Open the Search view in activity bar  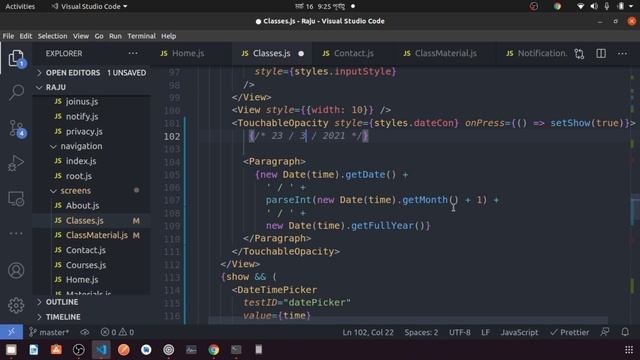coord(16,93)
